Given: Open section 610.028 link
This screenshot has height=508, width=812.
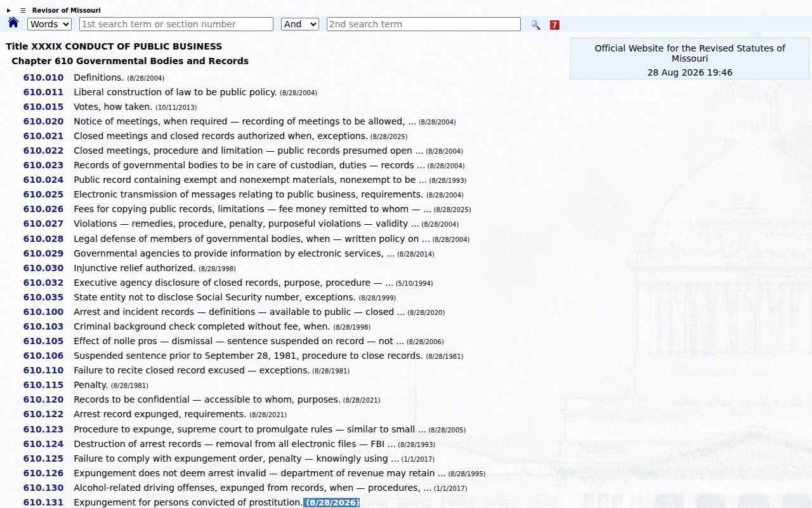Looking at the screenshot, I should tap(44, 239).
